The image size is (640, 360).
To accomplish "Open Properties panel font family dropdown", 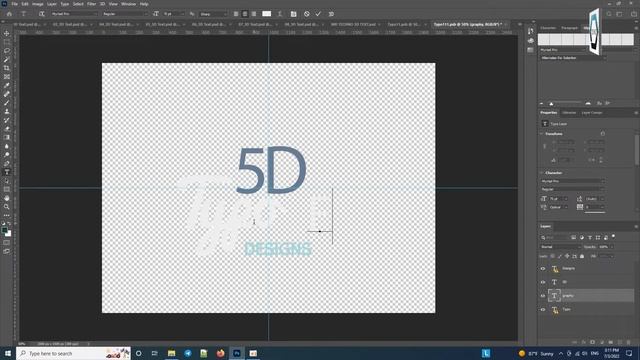I will pyautogui.click(x=573, y=181).
